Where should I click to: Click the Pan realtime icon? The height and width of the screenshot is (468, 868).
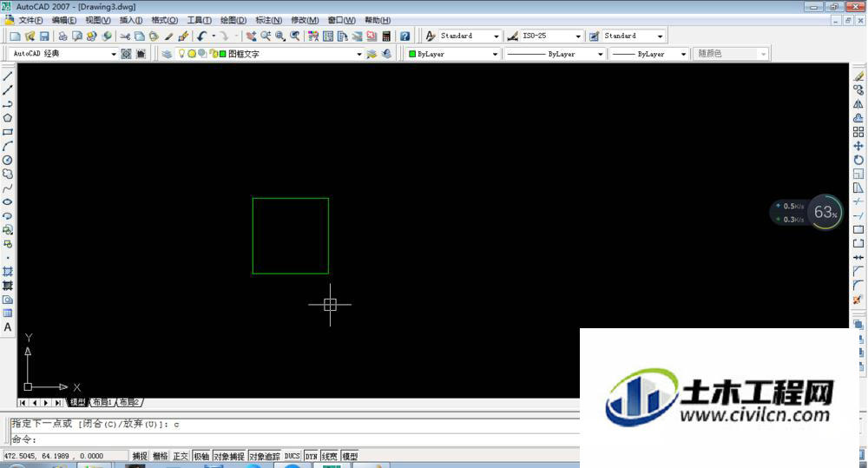click(252, 36)
